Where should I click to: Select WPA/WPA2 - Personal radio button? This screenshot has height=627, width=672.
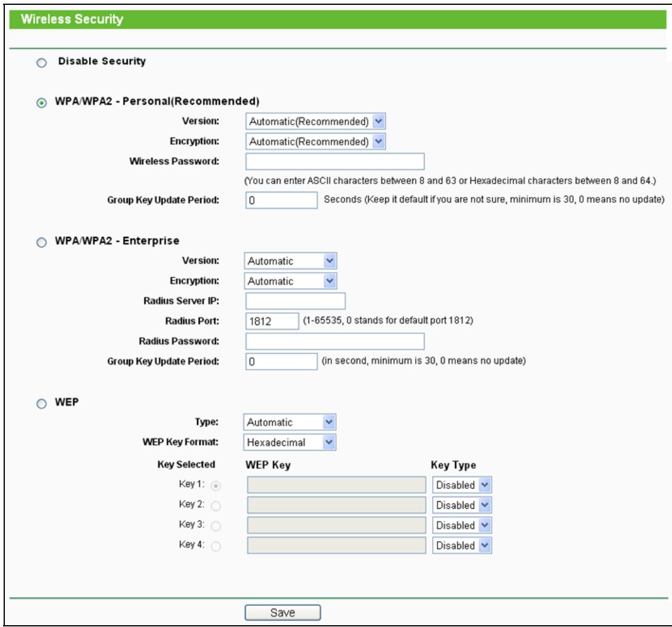pos(42,103)
